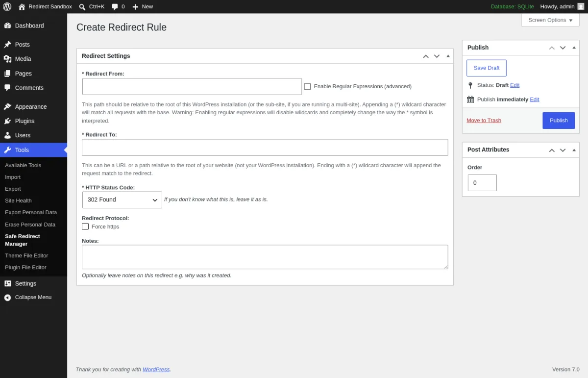Open Erase Personal Data

30,225
